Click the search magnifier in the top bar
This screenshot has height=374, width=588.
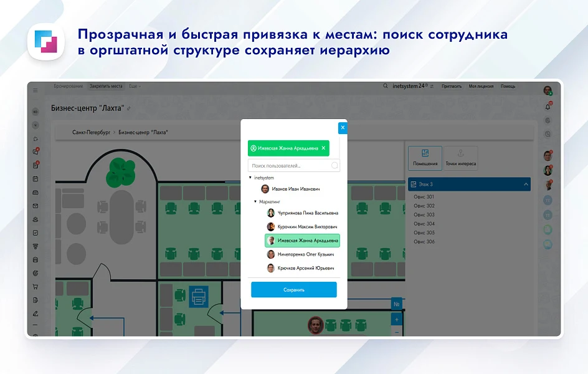386,86
